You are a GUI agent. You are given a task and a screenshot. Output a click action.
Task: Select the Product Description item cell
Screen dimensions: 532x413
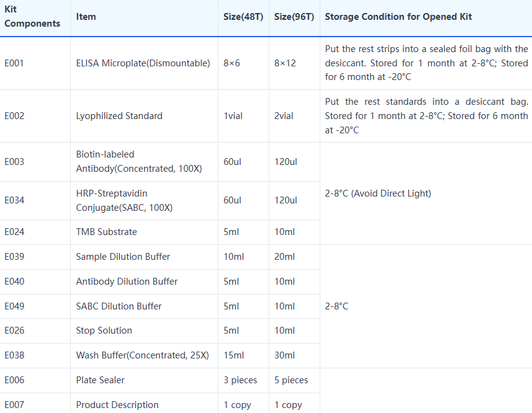pyautogui.click(x=117, y=405)
